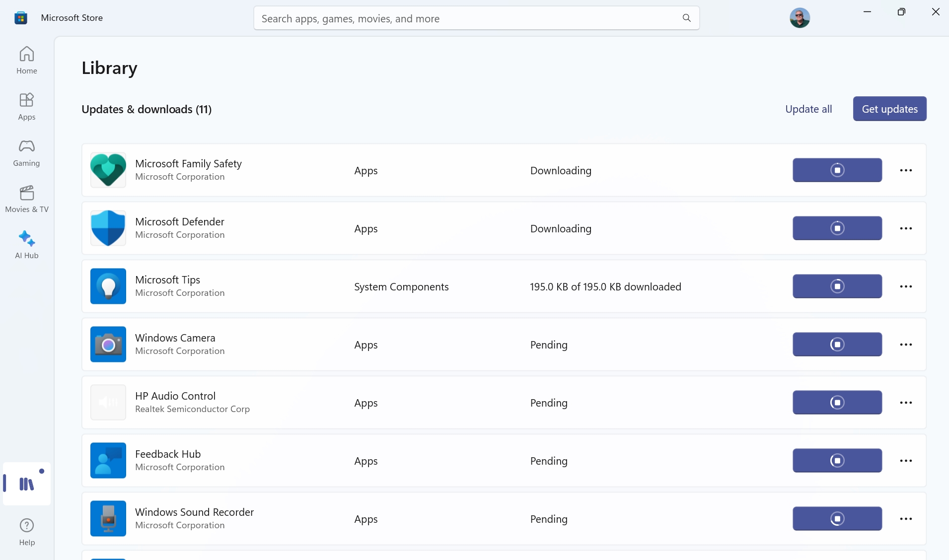This screenshot has height=560, width=949.
Task: Open the AI Hub
Action: (27, 245)
